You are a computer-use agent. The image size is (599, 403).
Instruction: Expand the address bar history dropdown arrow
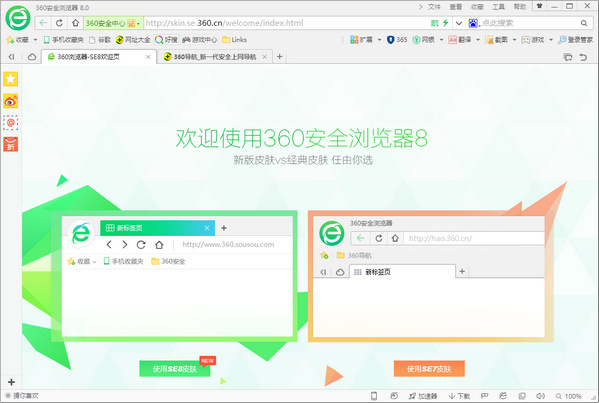tap(459, 23)
